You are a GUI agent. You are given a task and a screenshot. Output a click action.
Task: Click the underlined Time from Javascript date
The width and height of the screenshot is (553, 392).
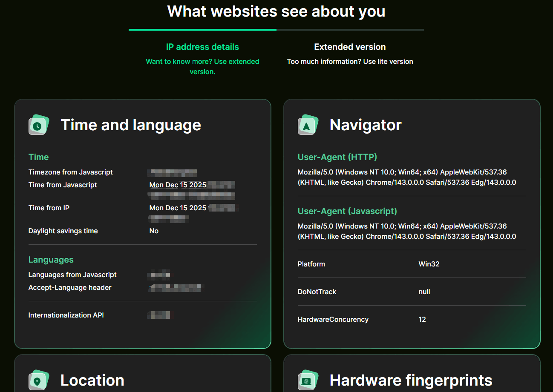click(178, 185)
